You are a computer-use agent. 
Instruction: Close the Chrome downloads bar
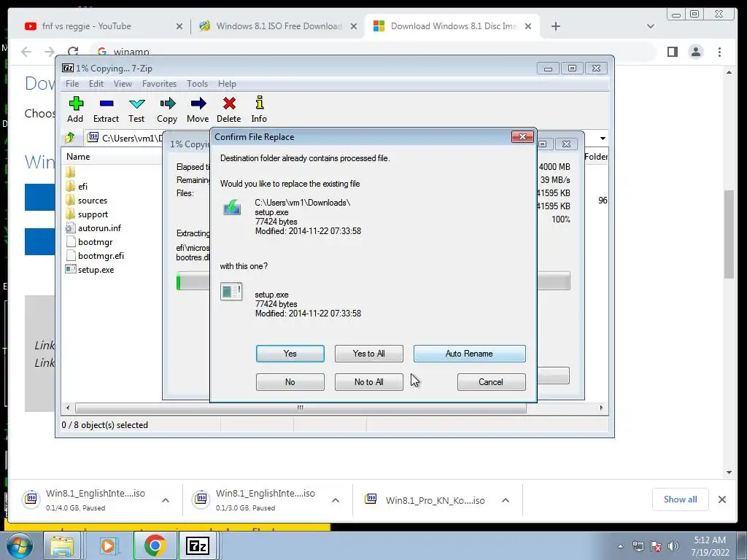722,499
